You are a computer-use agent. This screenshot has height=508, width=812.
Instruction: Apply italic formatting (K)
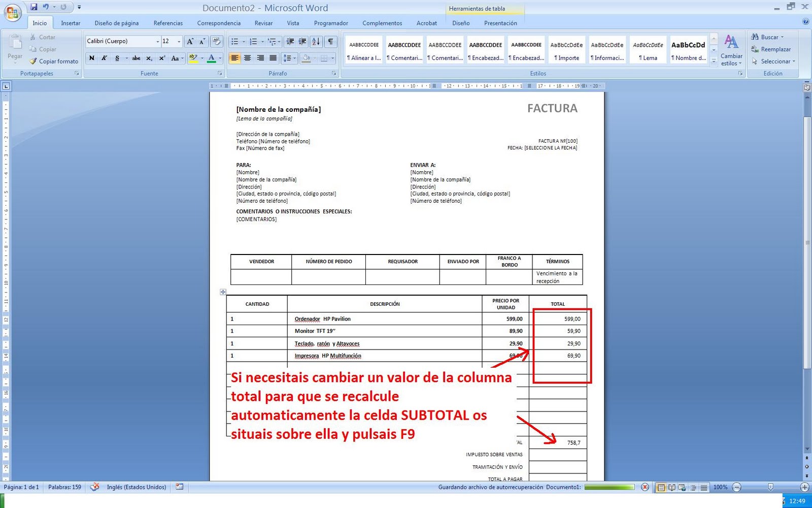[x=104, y=58]
